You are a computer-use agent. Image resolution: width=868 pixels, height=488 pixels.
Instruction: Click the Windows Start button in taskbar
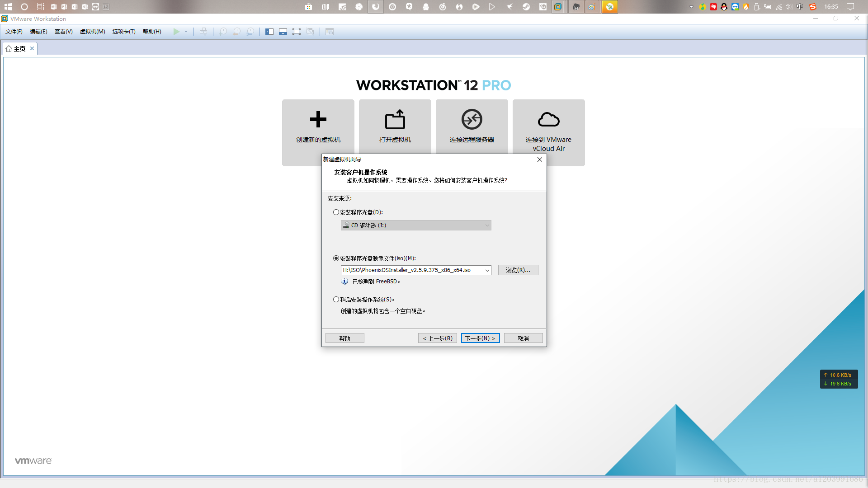[x=8, y=7]
